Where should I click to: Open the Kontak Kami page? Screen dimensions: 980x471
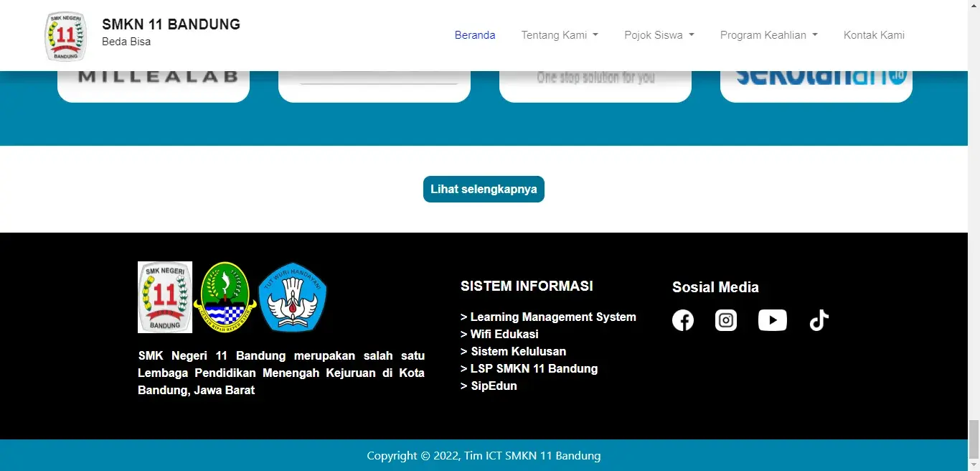click(x=874, y=35)
